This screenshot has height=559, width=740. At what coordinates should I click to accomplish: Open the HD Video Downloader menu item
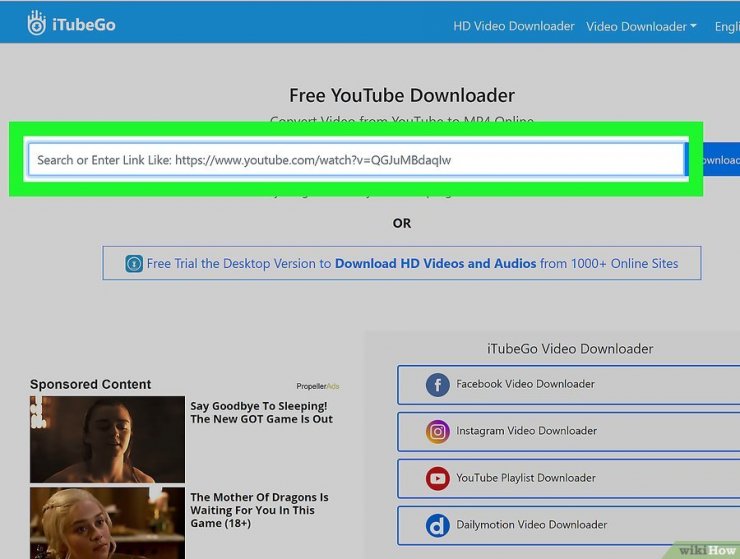pyautogui.click(x=513, y=26)
